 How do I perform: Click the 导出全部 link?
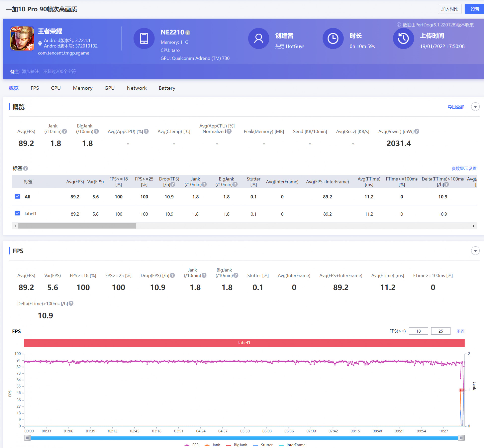[x=456, y=107]
